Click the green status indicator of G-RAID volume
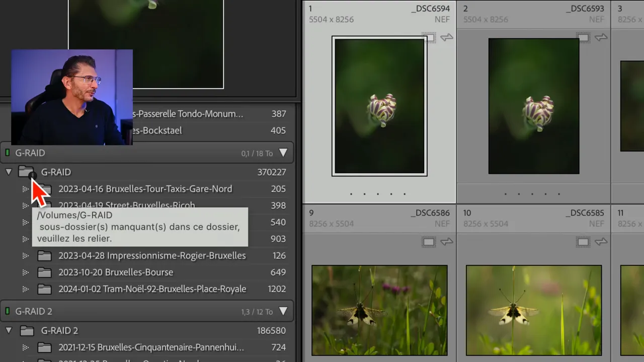The image size is (644, 362). [8, 153]
